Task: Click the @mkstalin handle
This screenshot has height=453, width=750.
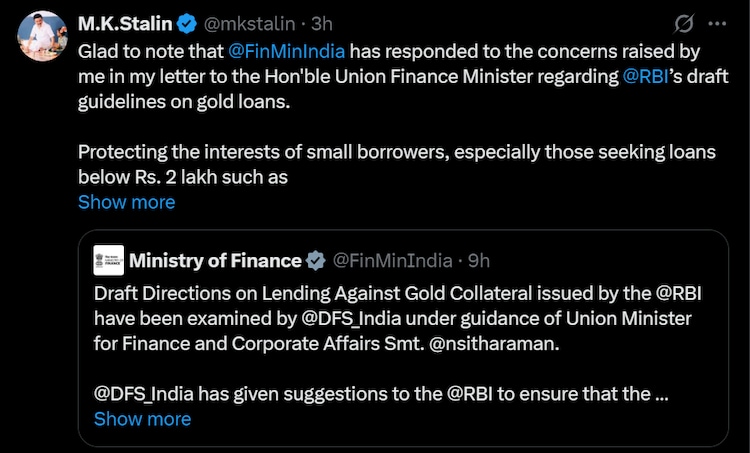Action: [x=245, y=23]
